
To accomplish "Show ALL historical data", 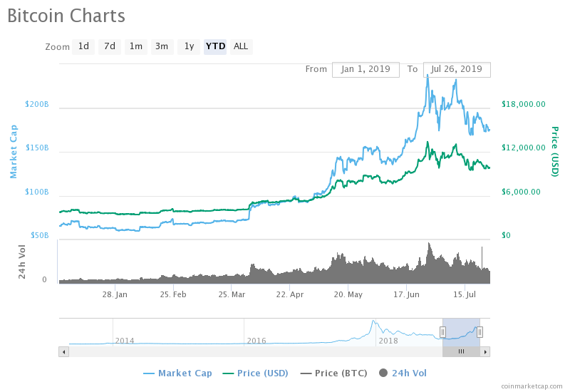I will (241, 46).
